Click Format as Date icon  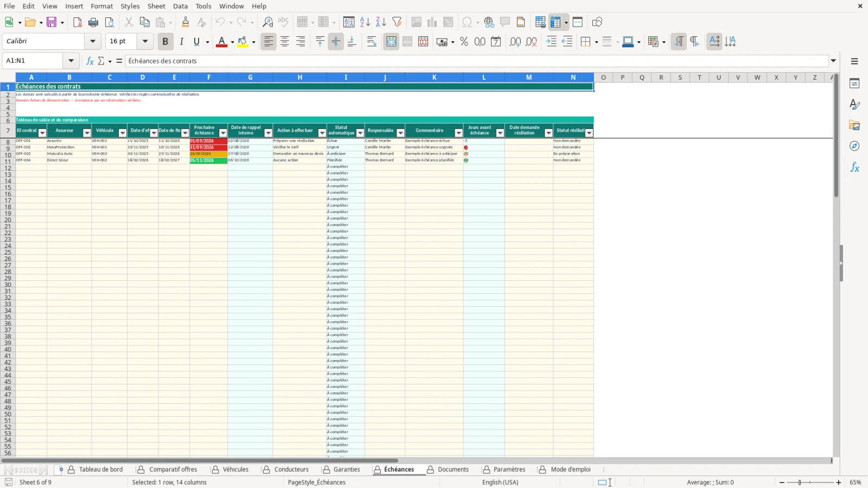[x=496, y=42]
